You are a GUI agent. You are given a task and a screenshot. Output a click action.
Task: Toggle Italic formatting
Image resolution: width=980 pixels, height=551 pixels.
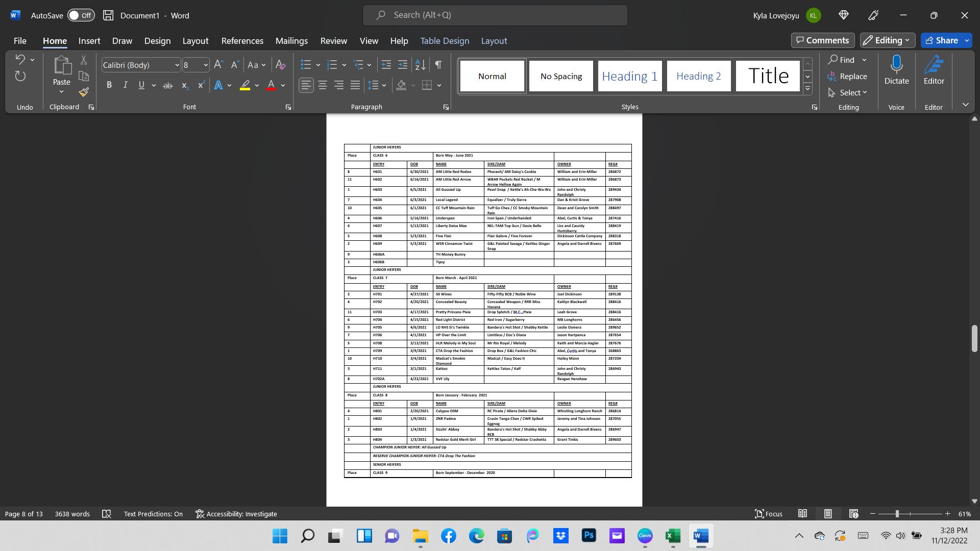[125, 86]
